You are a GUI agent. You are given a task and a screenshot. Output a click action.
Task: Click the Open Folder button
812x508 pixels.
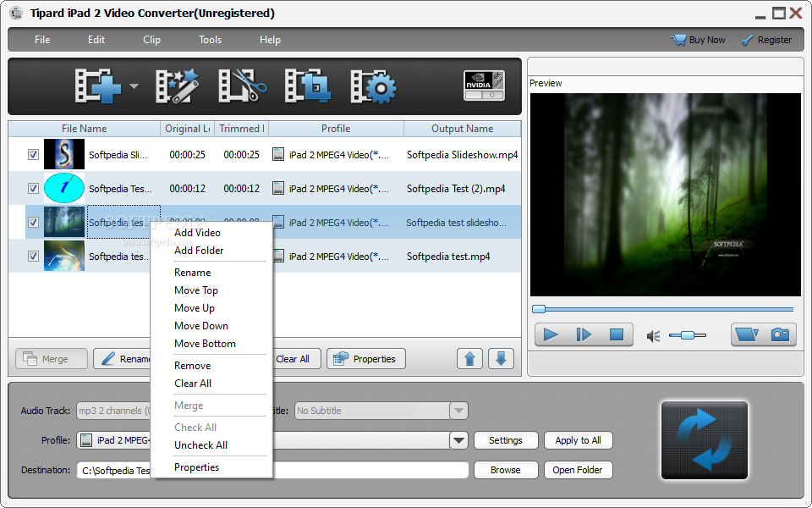[x=579, y=470]
